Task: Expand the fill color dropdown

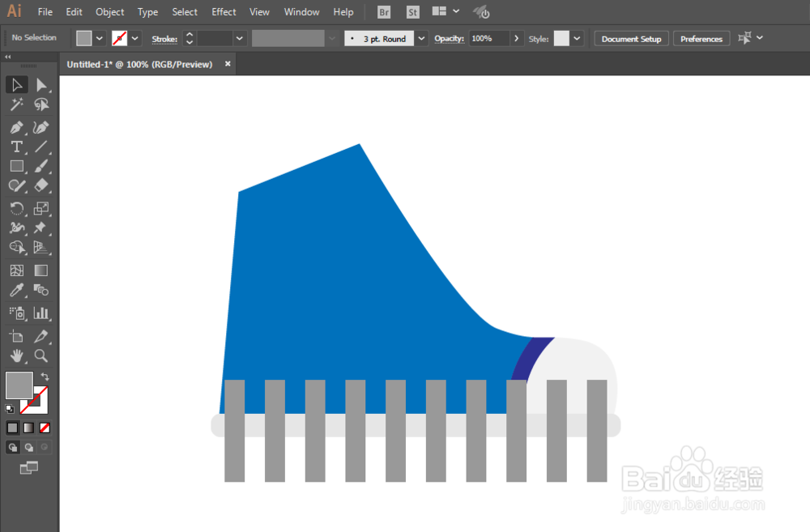Action: (99, 38)
